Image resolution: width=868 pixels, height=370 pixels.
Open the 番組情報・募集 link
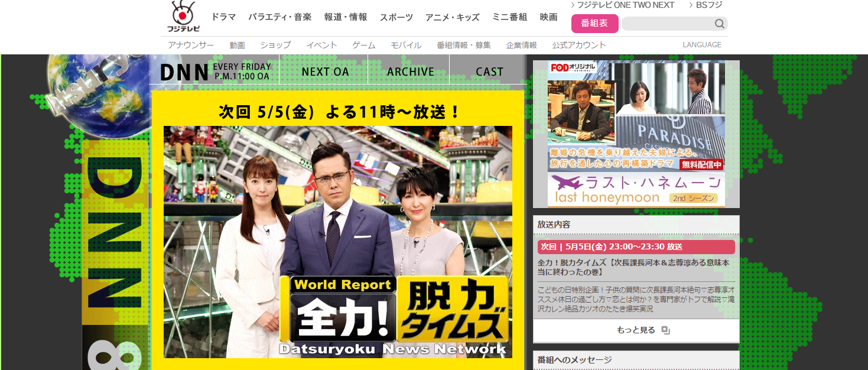tap(464, 45)
